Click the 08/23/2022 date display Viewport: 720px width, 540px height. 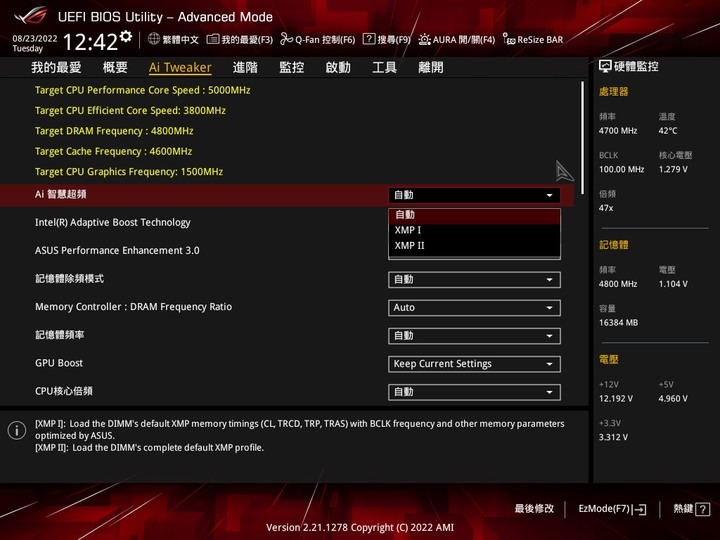coord(34,39)
